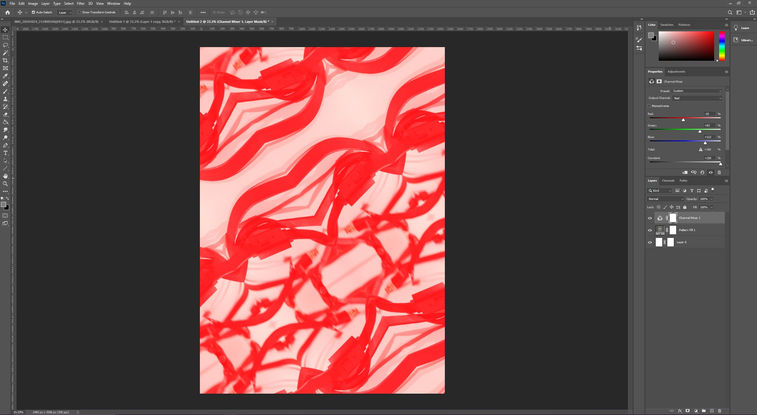Viewport: 757px width, 415px height.
Task: Adjust the Green channel slider
Action: [700, 130]
